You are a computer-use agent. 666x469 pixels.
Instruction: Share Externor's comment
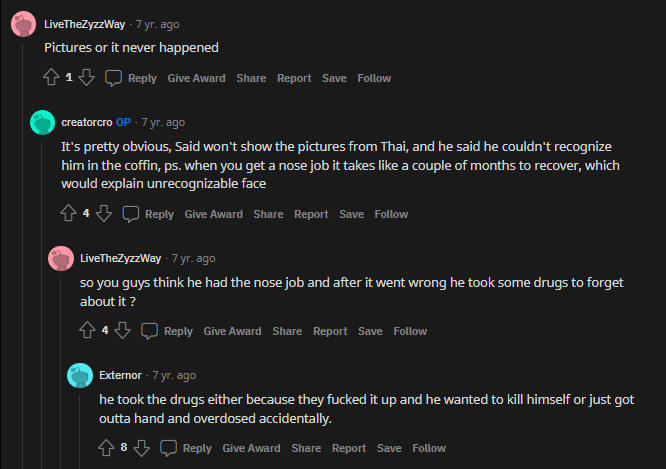(x=306, y=448)
